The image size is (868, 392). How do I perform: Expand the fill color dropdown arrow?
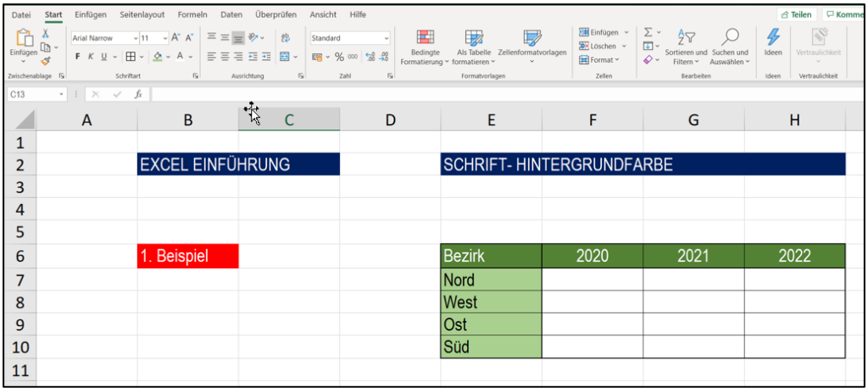(x=169, y=57)
